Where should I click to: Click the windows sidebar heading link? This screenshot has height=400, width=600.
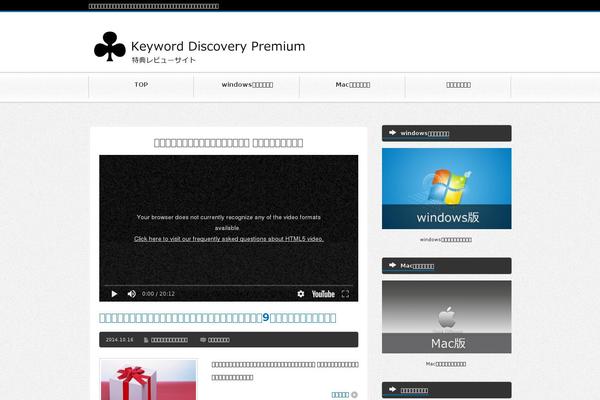(x=425, y=133)
